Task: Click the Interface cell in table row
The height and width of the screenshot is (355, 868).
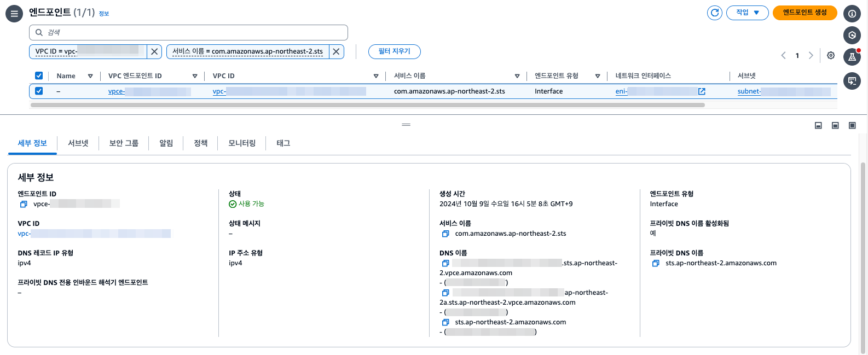Action: coord(548,91)
